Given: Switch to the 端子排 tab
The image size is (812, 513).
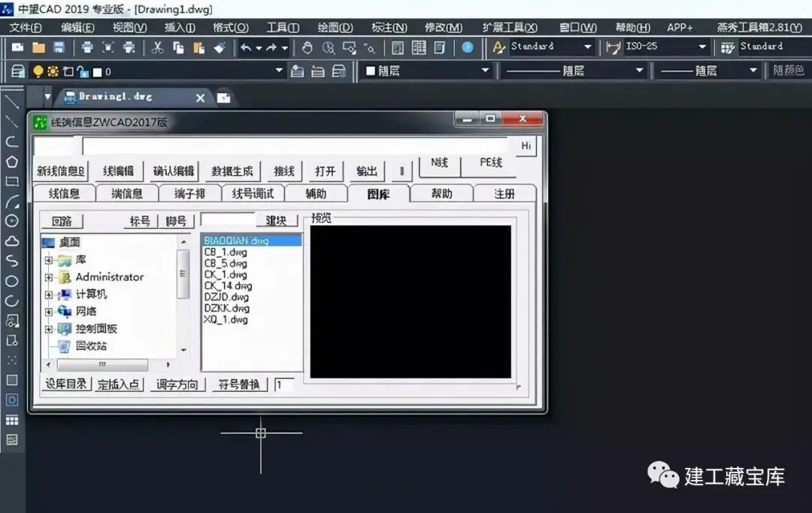Looking at the screenshot, I should point(189,194).
